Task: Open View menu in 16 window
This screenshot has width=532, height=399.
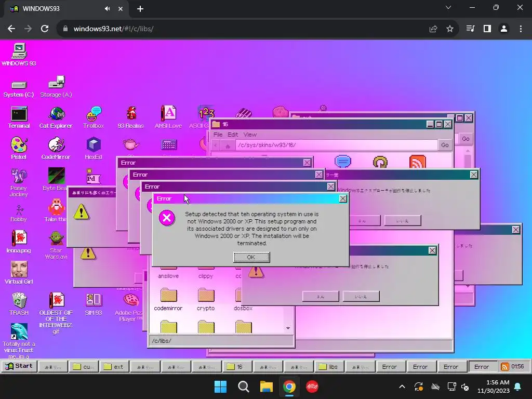Action: click(x=250, y=135)
